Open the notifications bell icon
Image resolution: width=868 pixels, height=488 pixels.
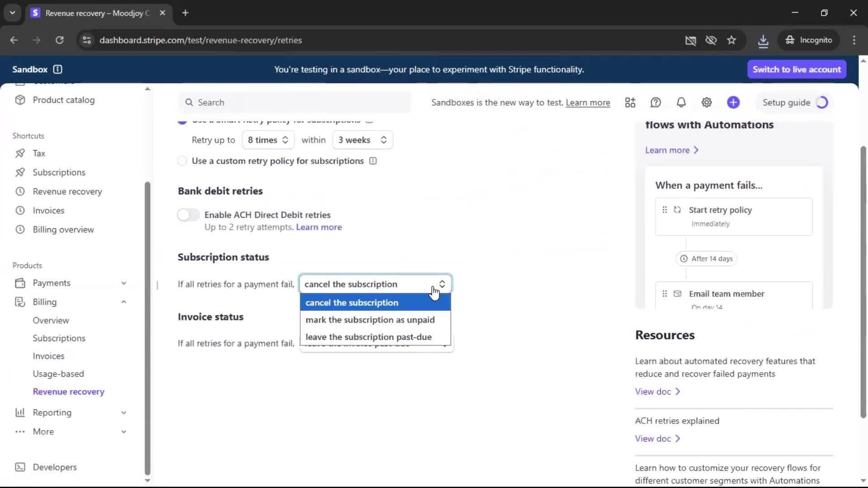pos(681,103)
